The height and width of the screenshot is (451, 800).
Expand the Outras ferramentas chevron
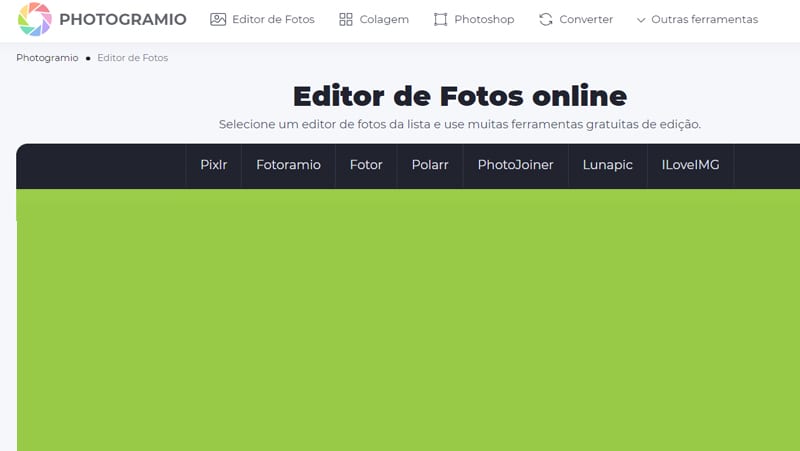tap(641, 20)
